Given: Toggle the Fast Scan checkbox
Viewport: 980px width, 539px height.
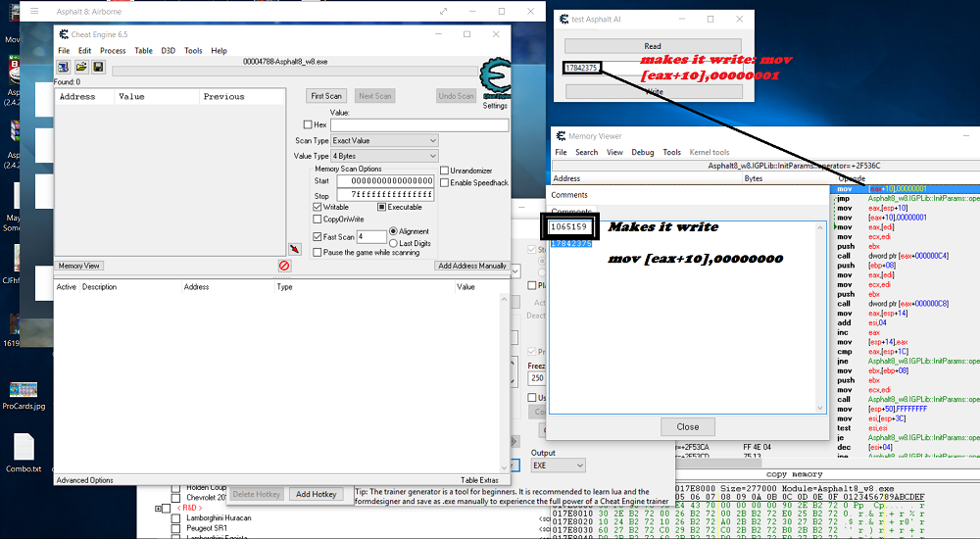Looking at the screenshot, I should [318, 237].
